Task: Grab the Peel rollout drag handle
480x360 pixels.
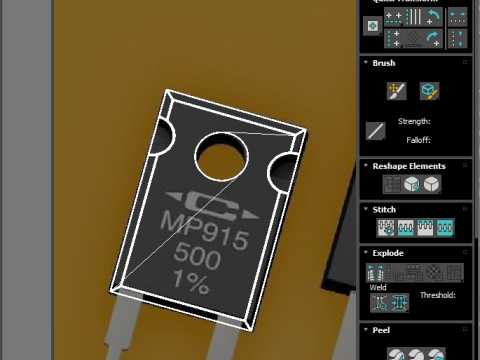Action: pyautogui.click(x=465, y=329)
